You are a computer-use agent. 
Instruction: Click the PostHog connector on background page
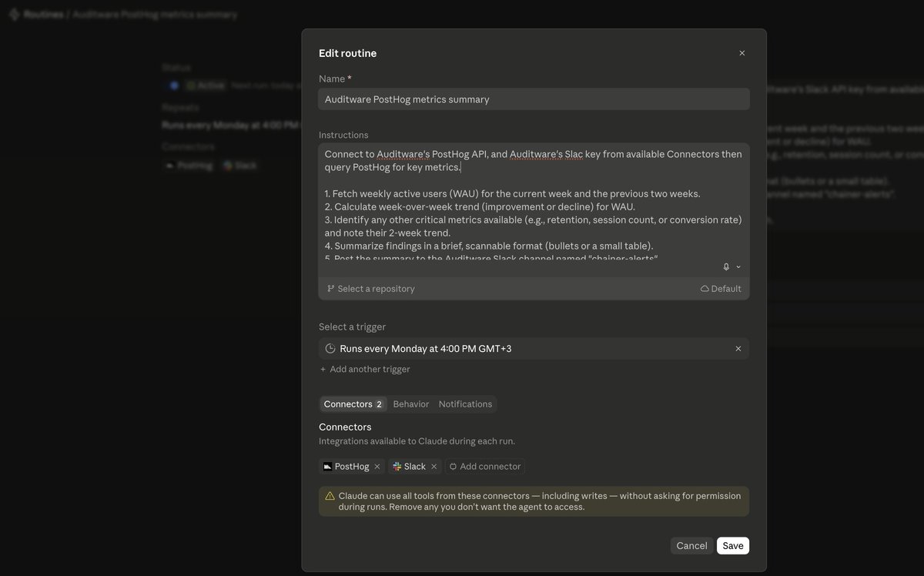point(189,166)
